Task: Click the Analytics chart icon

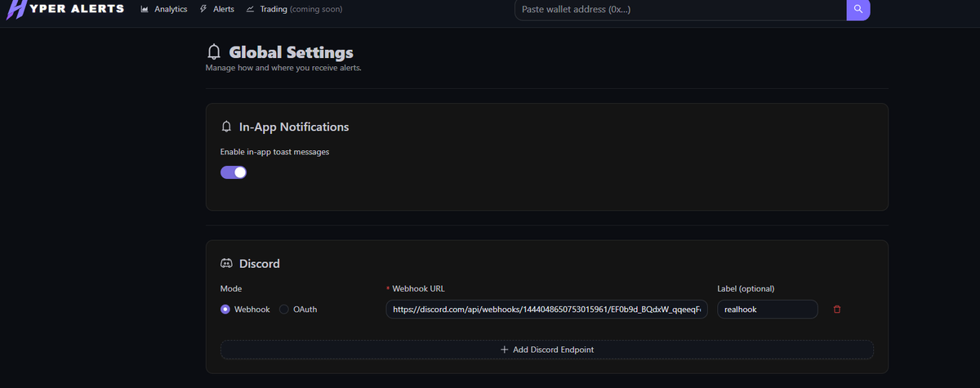Action: [x=145, y=9]
